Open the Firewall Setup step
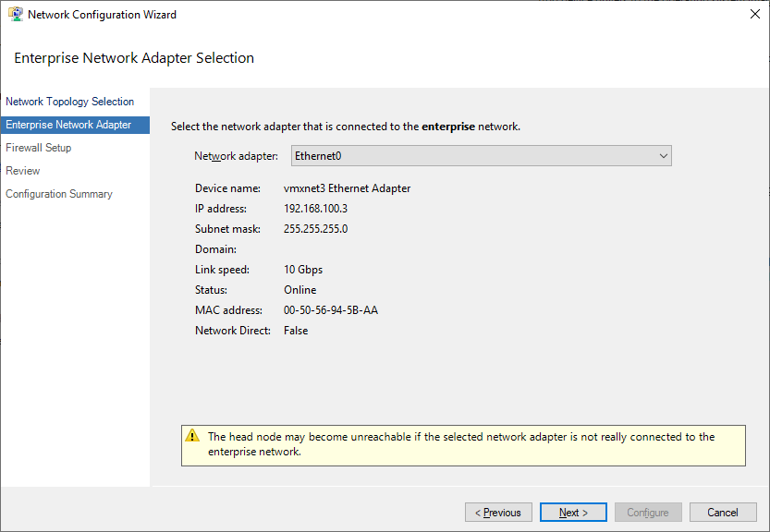 click(38, 147)
